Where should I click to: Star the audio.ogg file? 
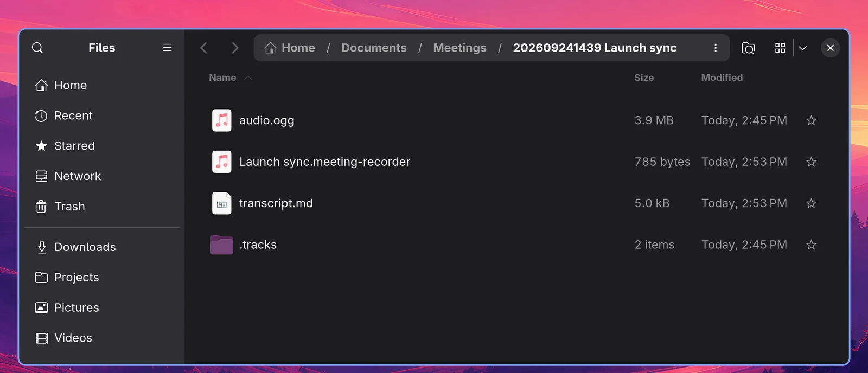pos(811,120)
